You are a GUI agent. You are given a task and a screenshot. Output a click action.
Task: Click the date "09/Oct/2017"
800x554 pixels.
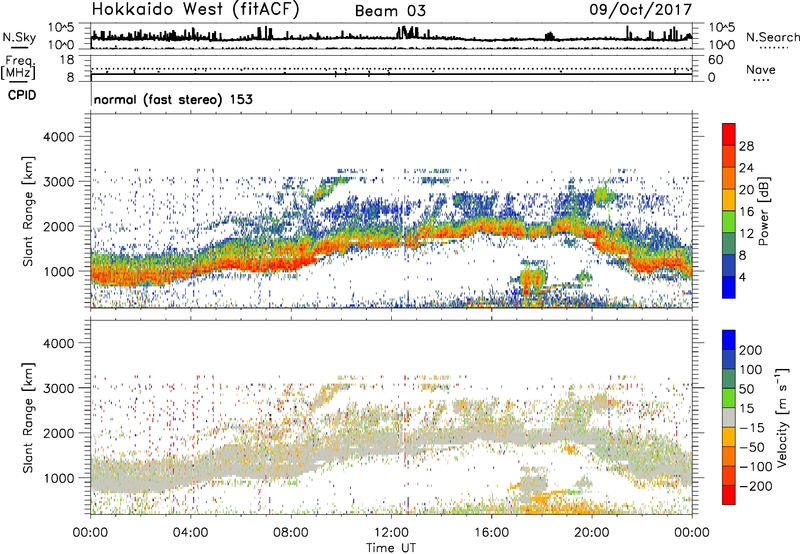(640, 10)
